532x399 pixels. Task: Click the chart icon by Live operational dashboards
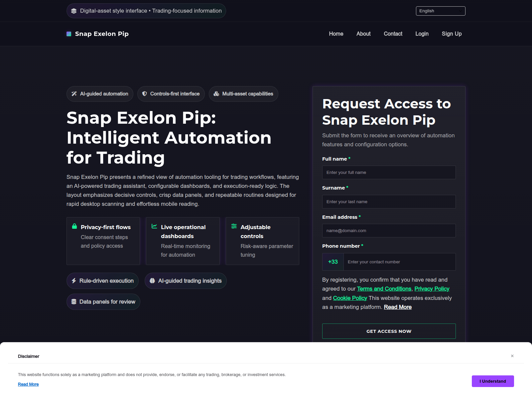coord(154,226)
